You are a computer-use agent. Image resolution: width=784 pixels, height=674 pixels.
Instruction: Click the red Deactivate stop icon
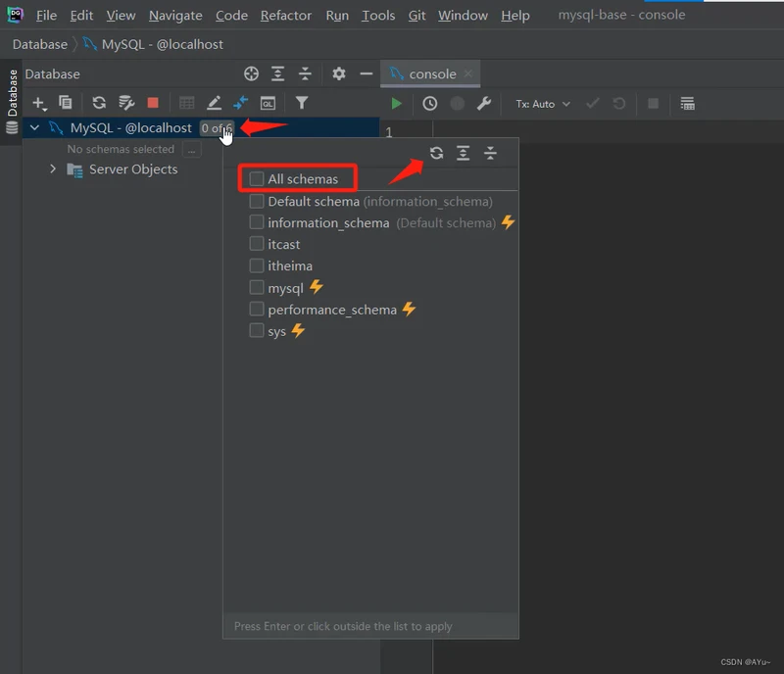coord(153,103)
